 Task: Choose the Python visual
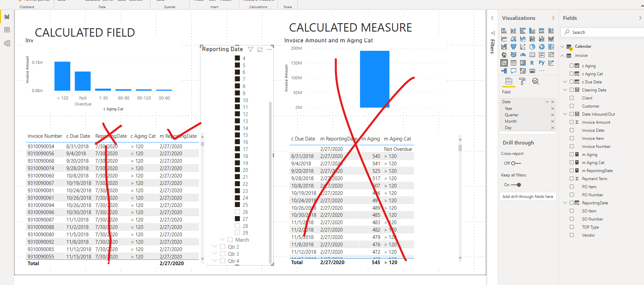click(541, 63)
